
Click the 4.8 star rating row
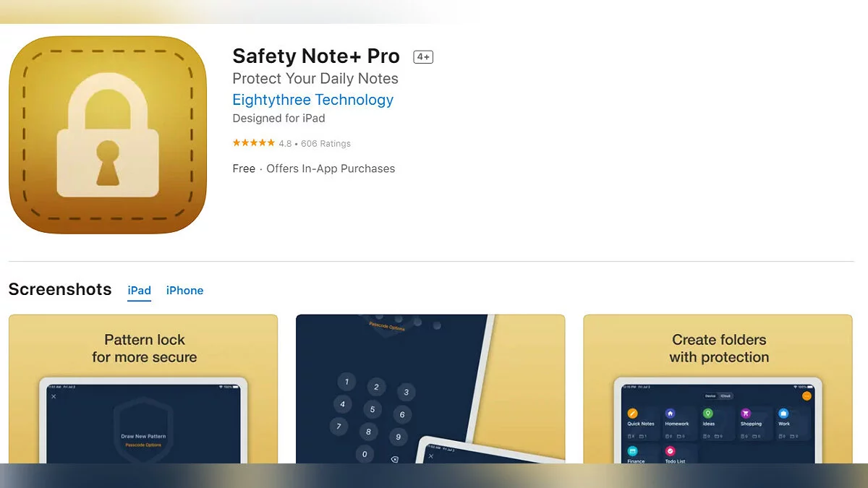click(292, 143)
